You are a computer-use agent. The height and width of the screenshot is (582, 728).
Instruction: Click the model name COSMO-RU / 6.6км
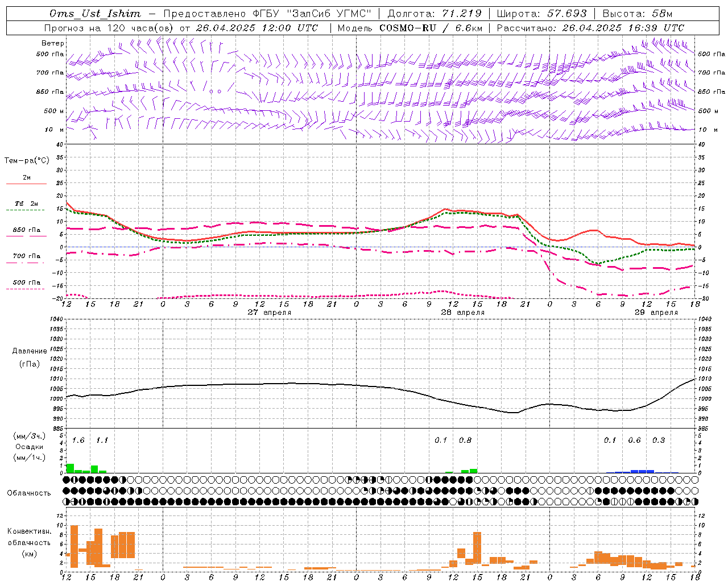431,28
